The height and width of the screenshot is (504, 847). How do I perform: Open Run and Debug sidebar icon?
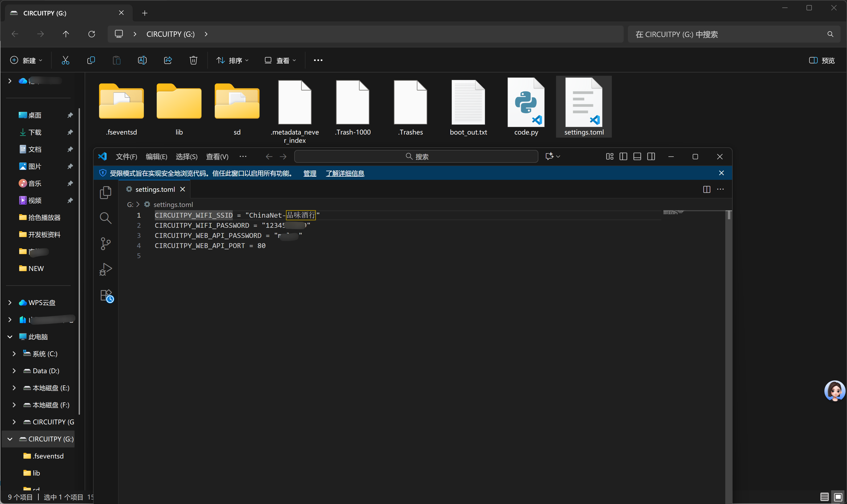coord(105,269)
